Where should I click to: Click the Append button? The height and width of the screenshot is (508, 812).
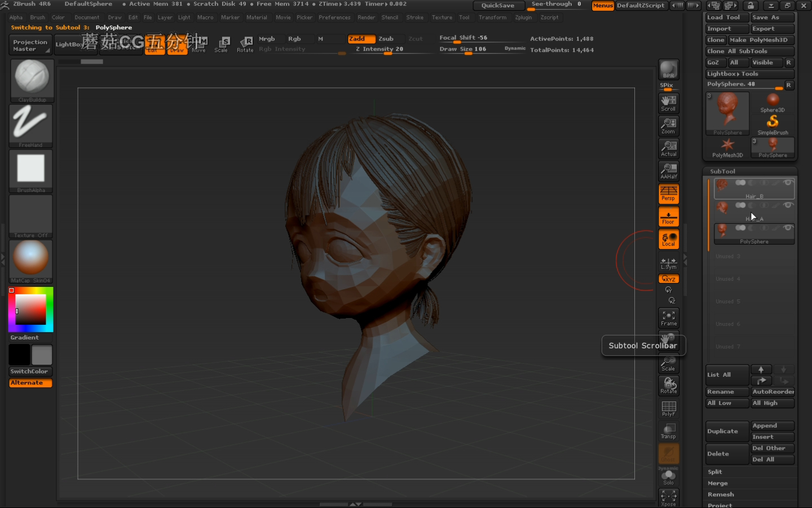point(772,426)
